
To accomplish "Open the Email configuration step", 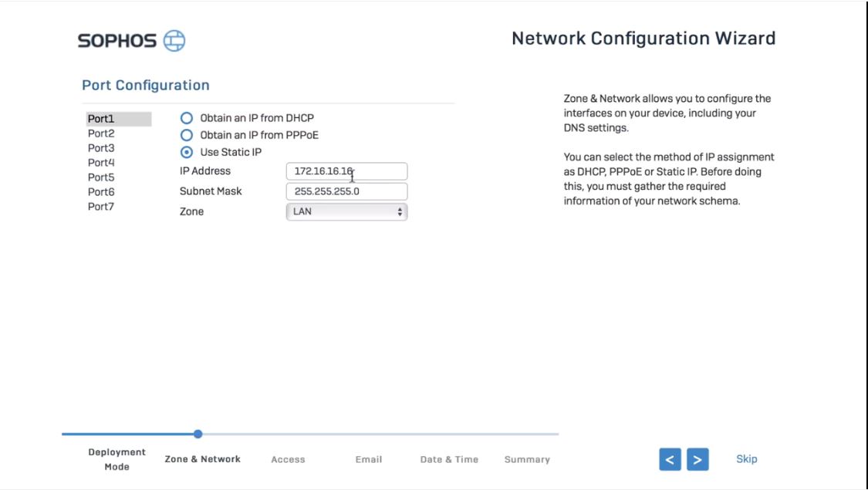I will pyautogui.click(x=369, y=458).
